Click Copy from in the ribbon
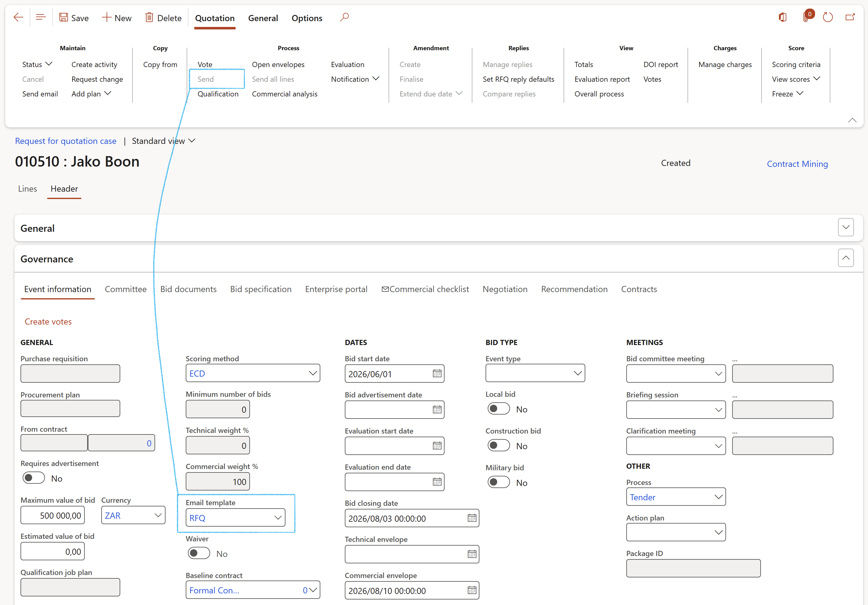The width and height of the screenshot is (868, 605). tap(160, 64)
